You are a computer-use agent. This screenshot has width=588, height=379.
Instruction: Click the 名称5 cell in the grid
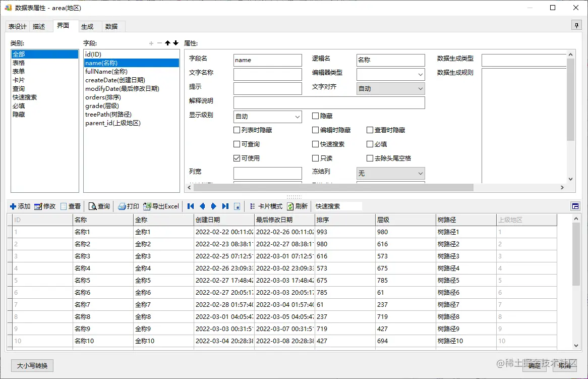point(103,280)
